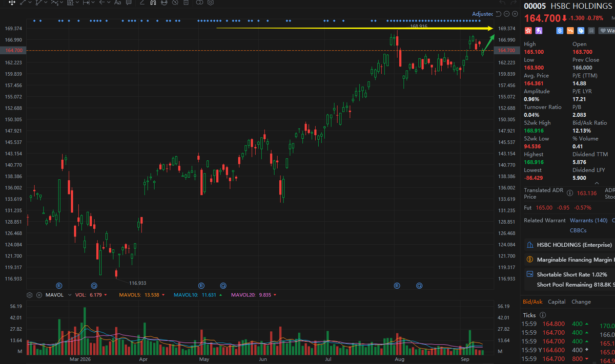Image resolution: width=615 pixels, height=364 pixels.
Task: Click the 168.916 high price label on chart
Action: [419, 26]
